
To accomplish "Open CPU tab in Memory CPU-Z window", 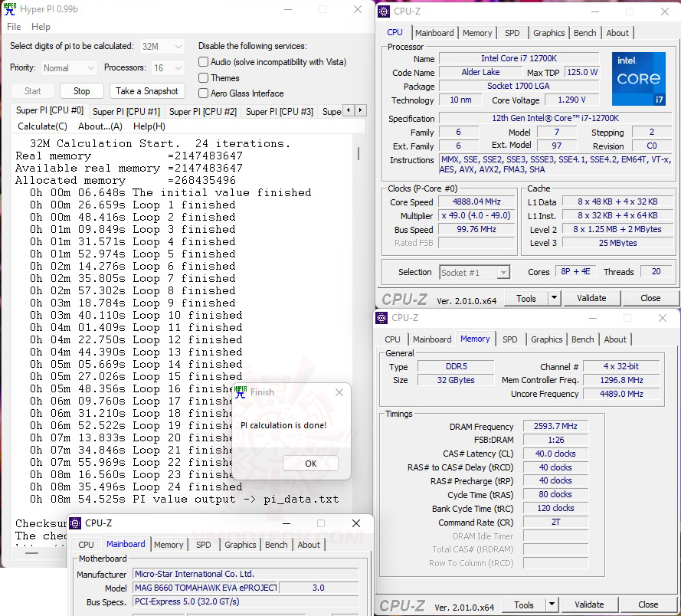I will tap(393, 339).
